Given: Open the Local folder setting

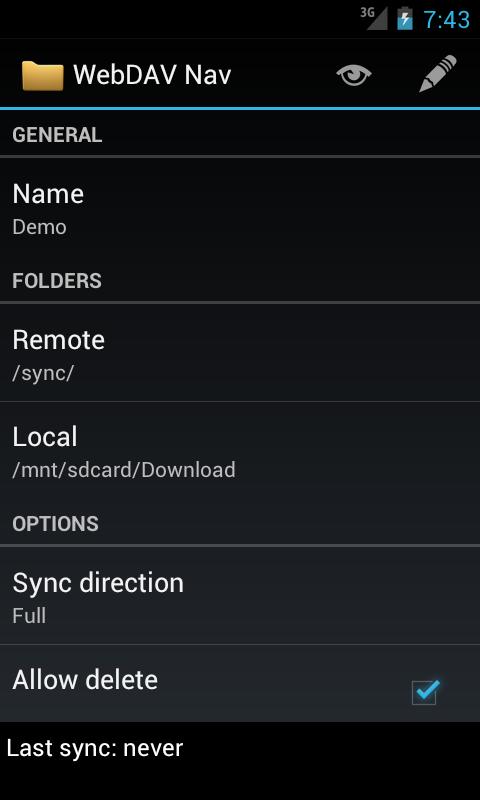Looking at the screenshot, I should click(240, 450).
